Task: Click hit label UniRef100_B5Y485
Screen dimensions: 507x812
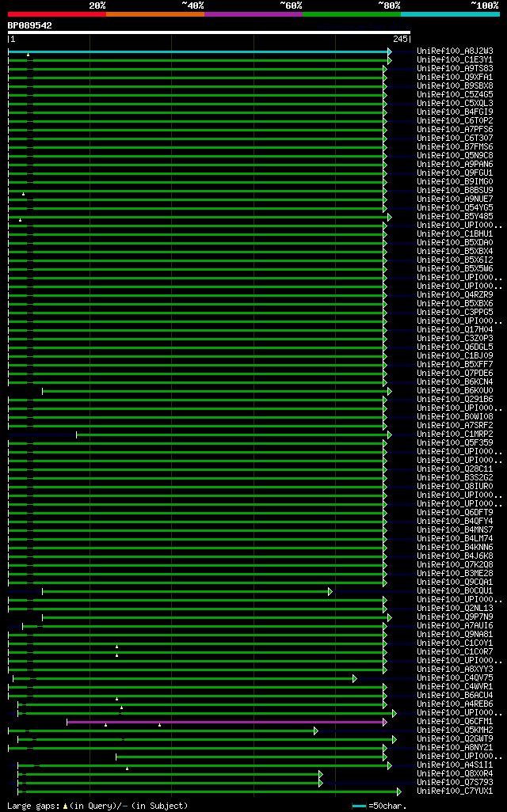Action: pyautogui.click(x=456, y=216)
